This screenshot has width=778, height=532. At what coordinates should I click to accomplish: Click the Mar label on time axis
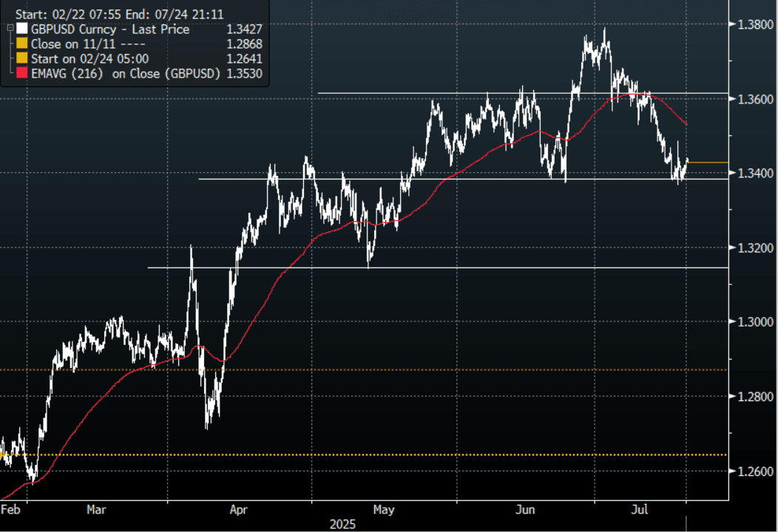tap(97, 510)
